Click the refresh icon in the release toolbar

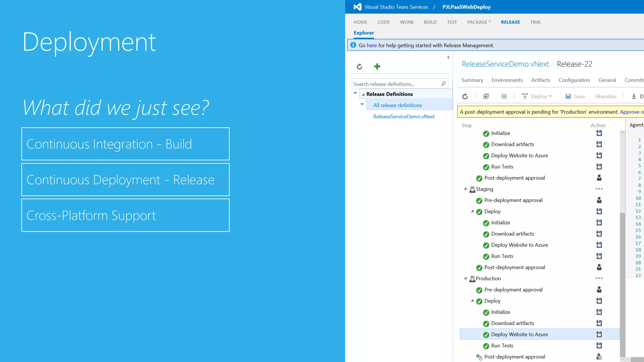pos(465,96)
